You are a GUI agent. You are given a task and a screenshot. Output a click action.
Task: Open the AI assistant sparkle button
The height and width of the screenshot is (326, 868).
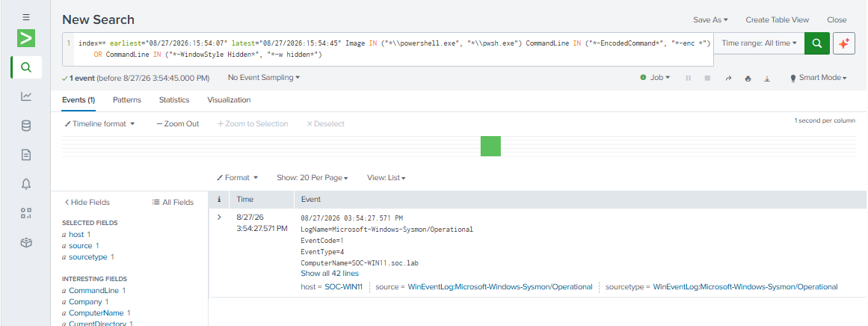coord(843,43)
